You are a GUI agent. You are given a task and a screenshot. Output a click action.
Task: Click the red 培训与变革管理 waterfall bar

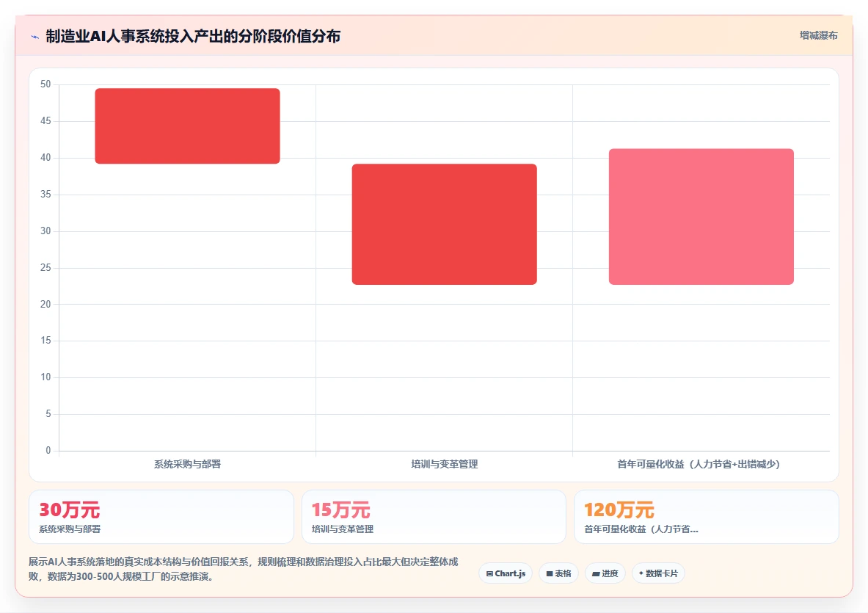445,224
